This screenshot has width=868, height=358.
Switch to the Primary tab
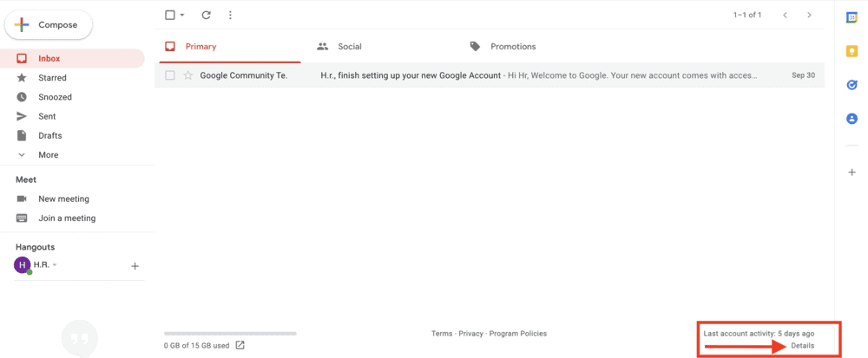click(x=230, y=47)
